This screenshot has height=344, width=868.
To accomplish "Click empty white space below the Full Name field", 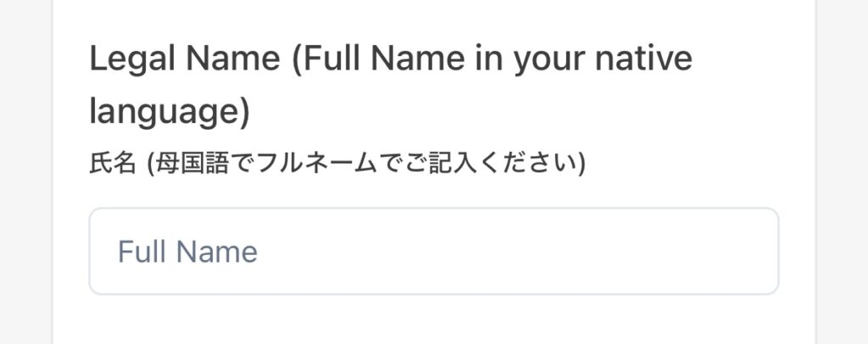I will point(433,320).
